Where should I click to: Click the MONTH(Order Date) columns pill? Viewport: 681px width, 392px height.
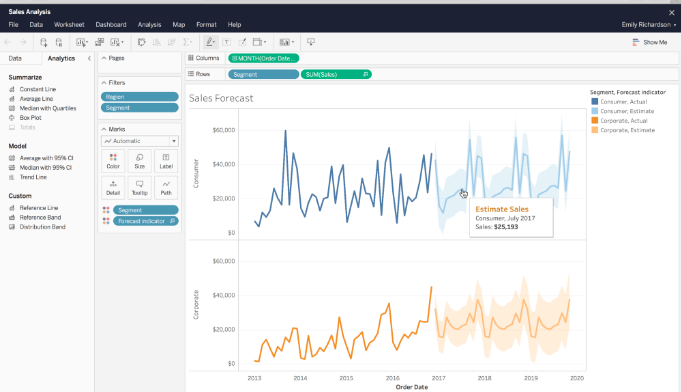tap(264, 58)
